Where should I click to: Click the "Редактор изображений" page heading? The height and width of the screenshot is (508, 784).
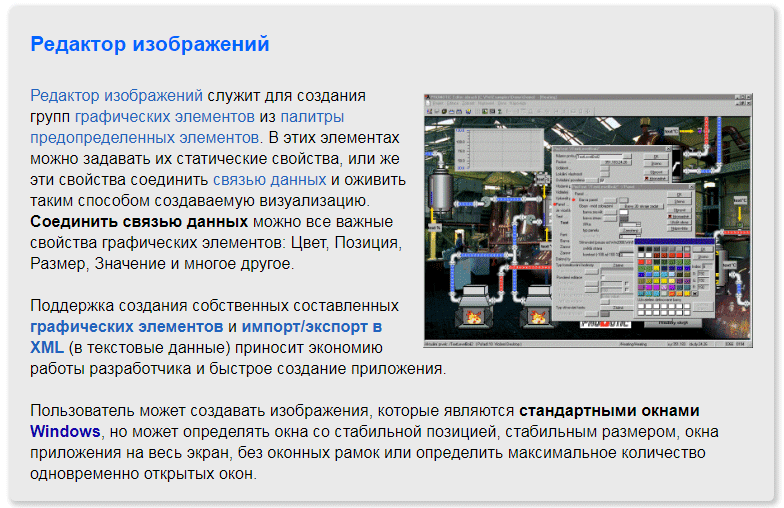(150, 45)
